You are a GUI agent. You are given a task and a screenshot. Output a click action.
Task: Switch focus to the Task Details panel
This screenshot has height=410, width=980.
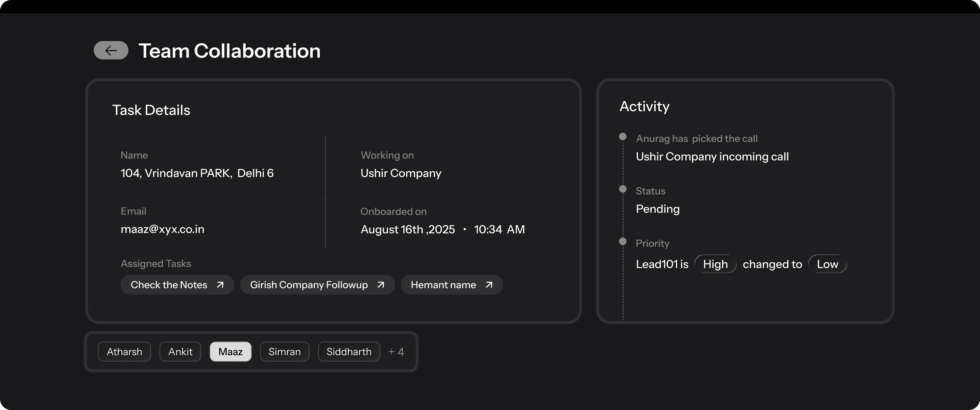(x=151, y=110)
